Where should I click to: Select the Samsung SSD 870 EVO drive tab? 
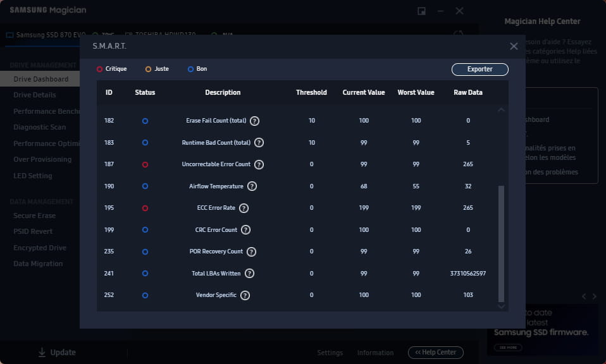(46, 35)
